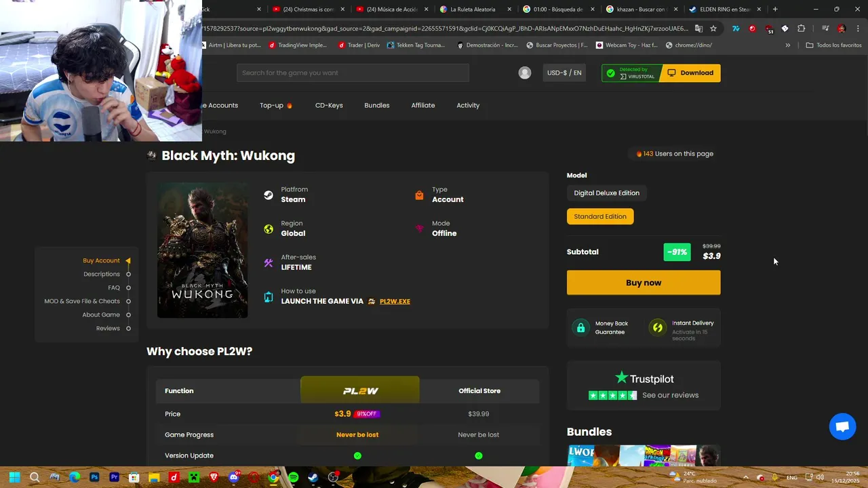Select Digital Deluxe Edition model

point(606,193)
